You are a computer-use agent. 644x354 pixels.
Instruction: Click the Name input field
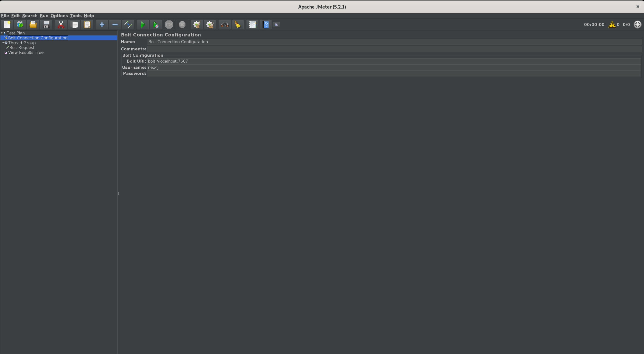click(x=395, y=42)
